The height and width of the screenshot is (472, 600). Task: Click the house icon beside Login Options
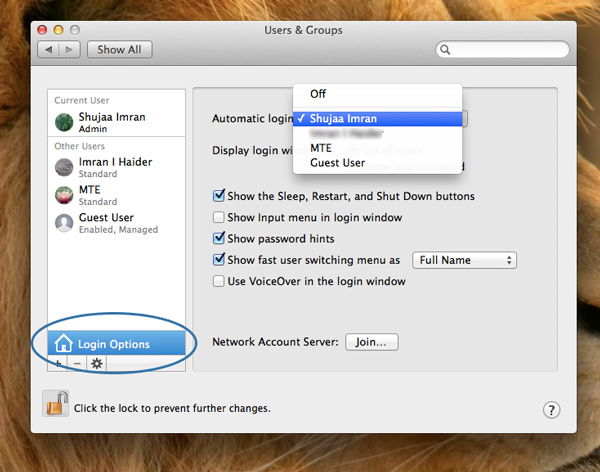64,343
